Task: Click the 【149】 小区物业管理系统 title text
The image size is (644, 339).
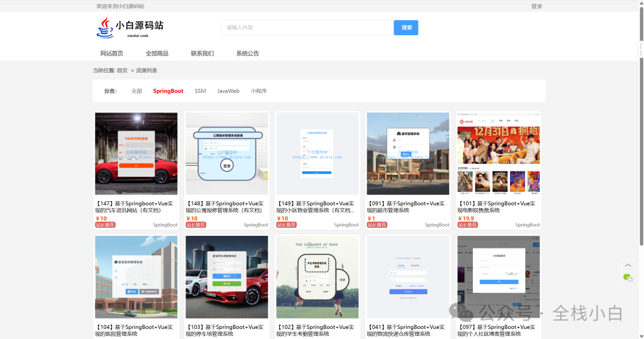Action: click(315, 207)
